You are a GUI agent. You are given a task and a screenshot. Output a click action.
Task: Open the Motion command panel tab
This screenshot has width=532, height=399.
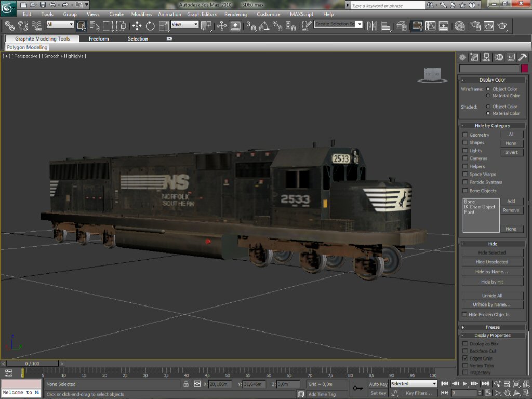coord(499,57)
